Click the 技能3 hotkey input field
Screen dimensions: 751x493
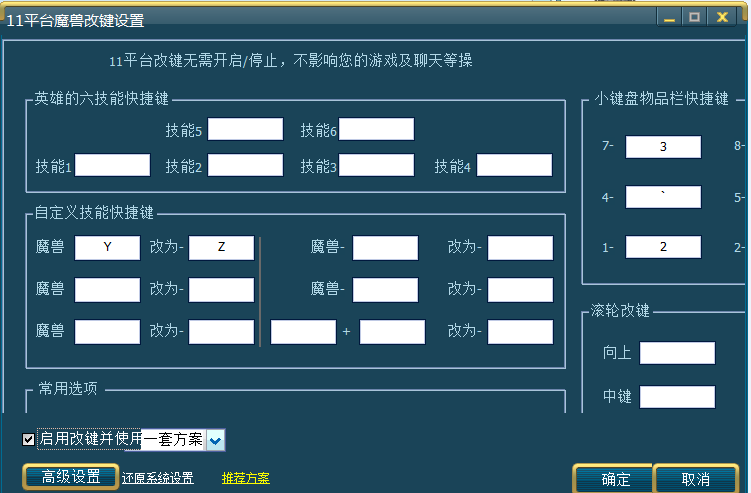(x=376, y=165)
